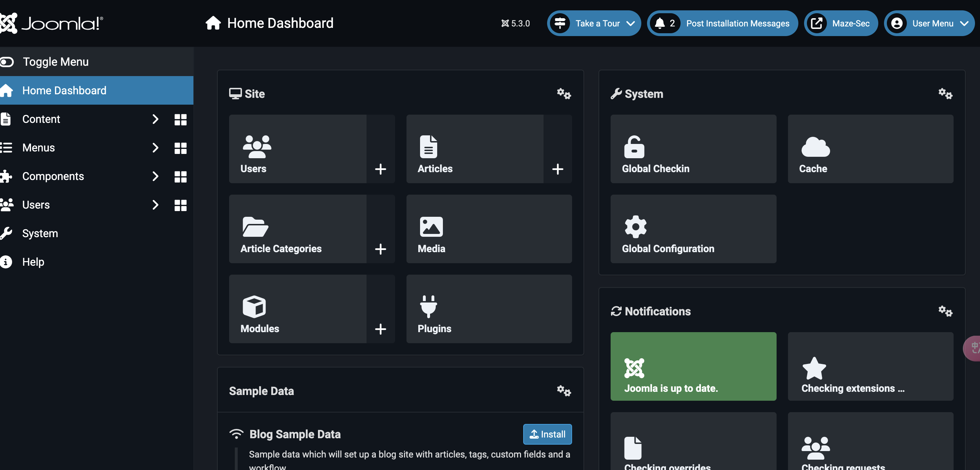This screenshot has height=470, width=980.
Task: Click the Joomla version 5.3.0 label
Action: pos(515,23)
